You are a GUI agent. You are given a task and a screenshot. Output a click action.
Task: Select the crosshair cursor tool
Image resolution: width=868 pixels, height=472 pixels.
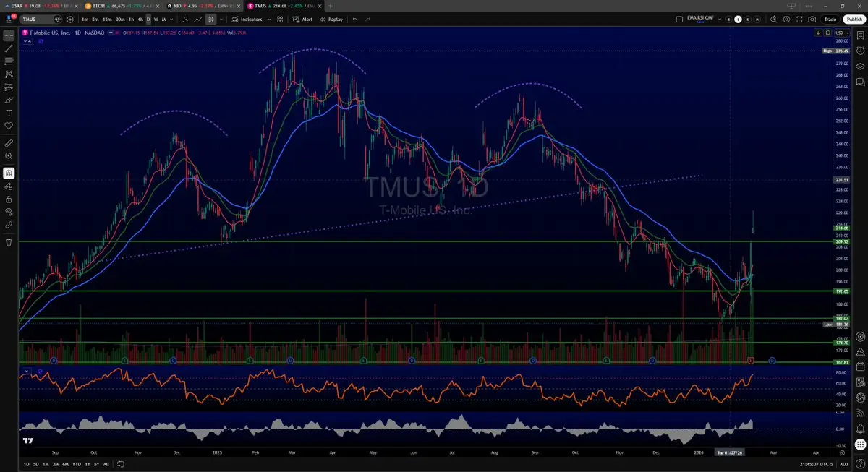9,35
